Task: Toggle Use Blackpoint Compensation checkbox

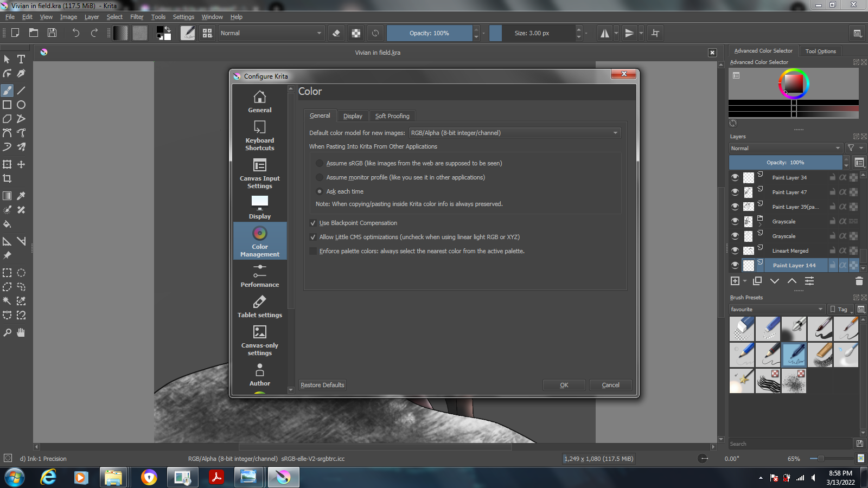Action: 313,223
